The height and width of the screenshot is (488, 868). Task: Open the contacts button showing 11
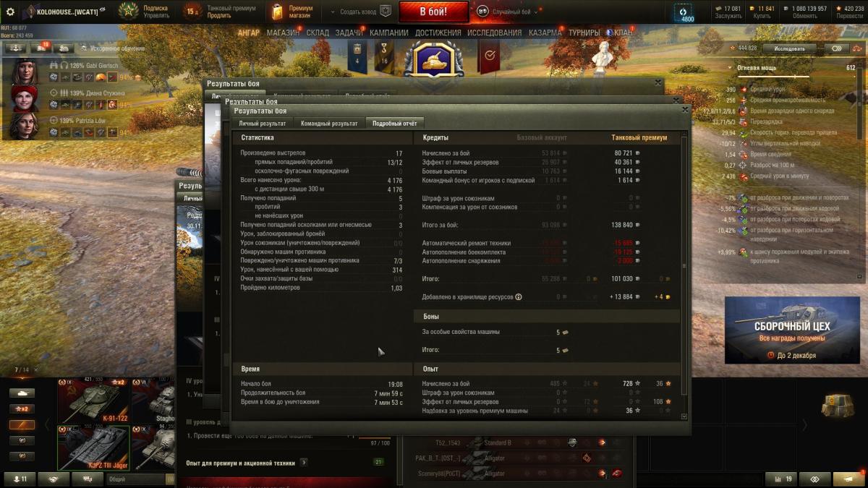coord(20,479)
